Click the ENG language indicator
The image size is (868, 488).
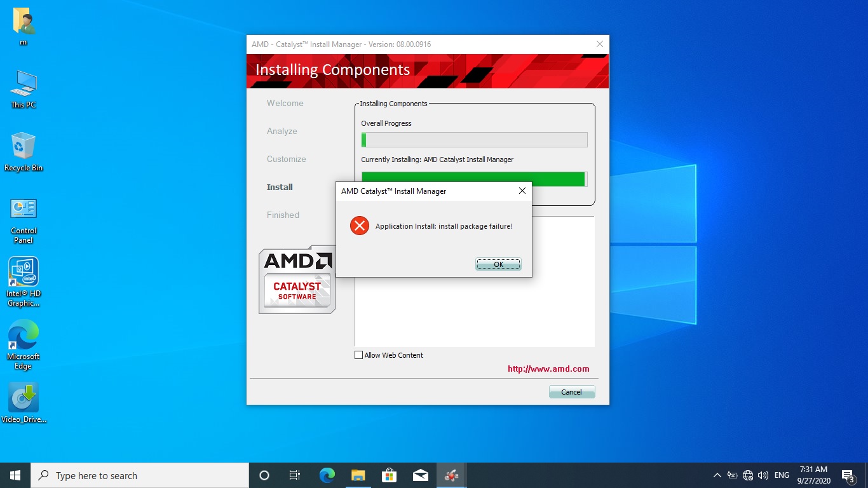[x=782, y=475]
